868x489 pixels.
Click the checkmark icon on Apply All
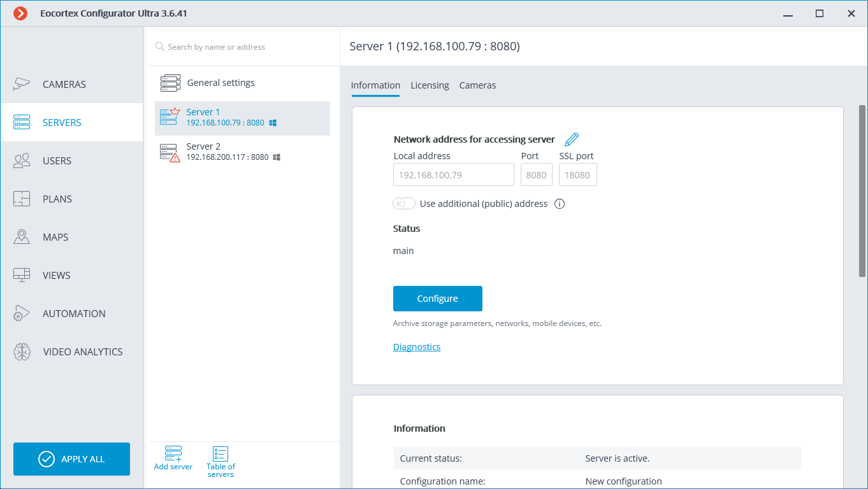coord(47,459)
